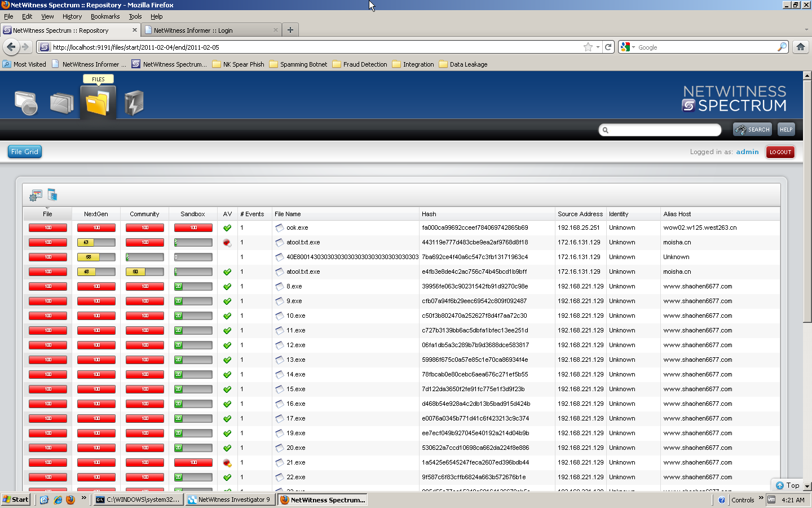Screen dimensions: 812x508
Task: Open the History menu
Action: (x=72, y=16)
